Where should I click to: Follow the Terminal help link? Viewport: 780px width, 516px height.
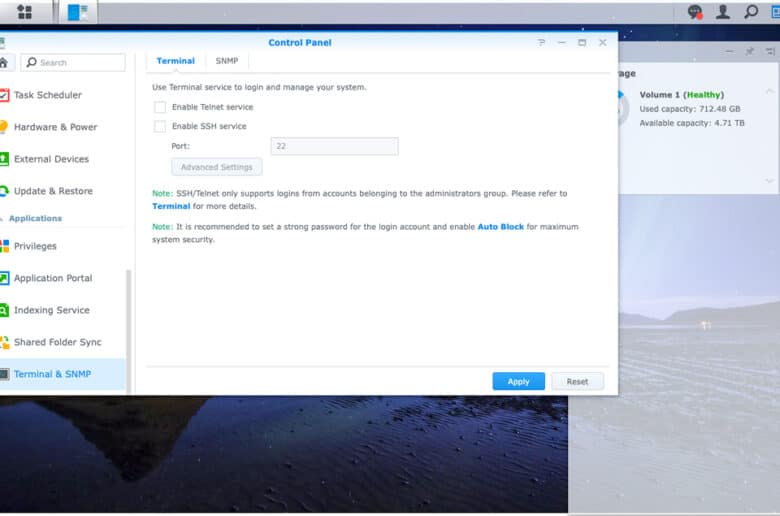click(x=171, y=206)
